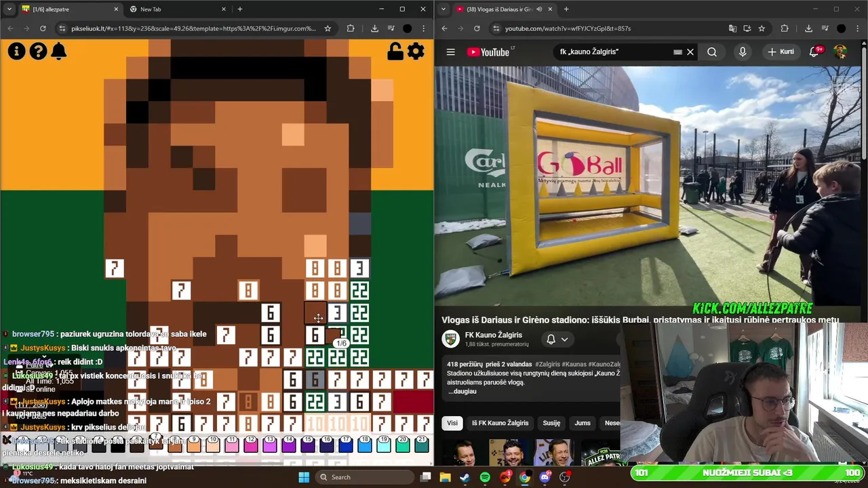Pick teal palette color 21
Image resolution: width=868 pixels, height=488 pixels.
pos(422,444)
